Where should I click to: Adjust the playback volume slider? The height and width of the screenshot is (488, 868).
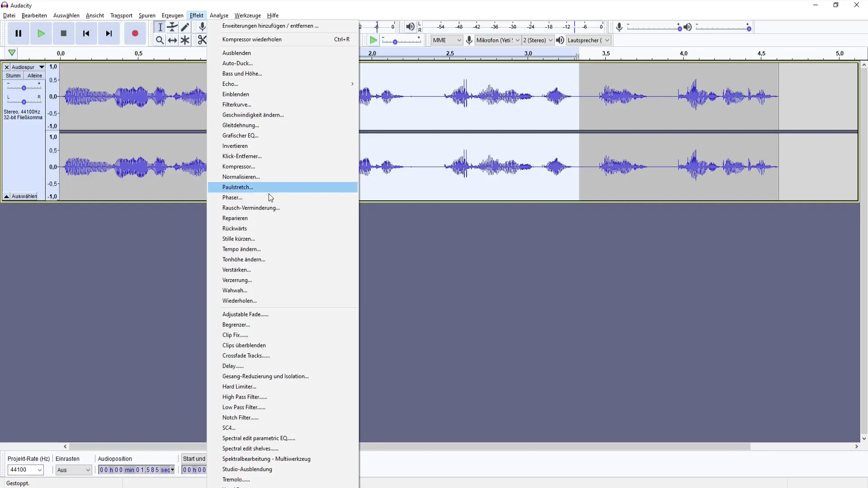point(723,28)
